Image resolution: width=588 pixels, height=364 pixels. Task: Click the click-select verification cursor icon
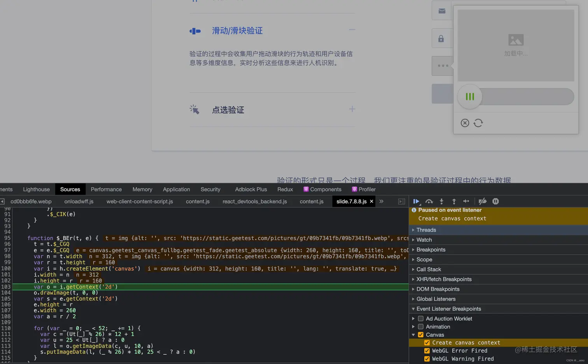[194, 110]
